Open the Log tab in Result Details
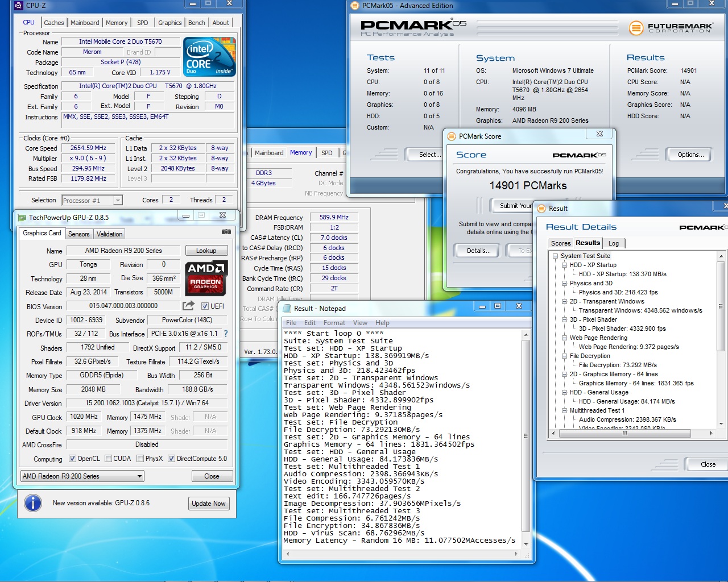728x582 pixels. coord(614,243)
